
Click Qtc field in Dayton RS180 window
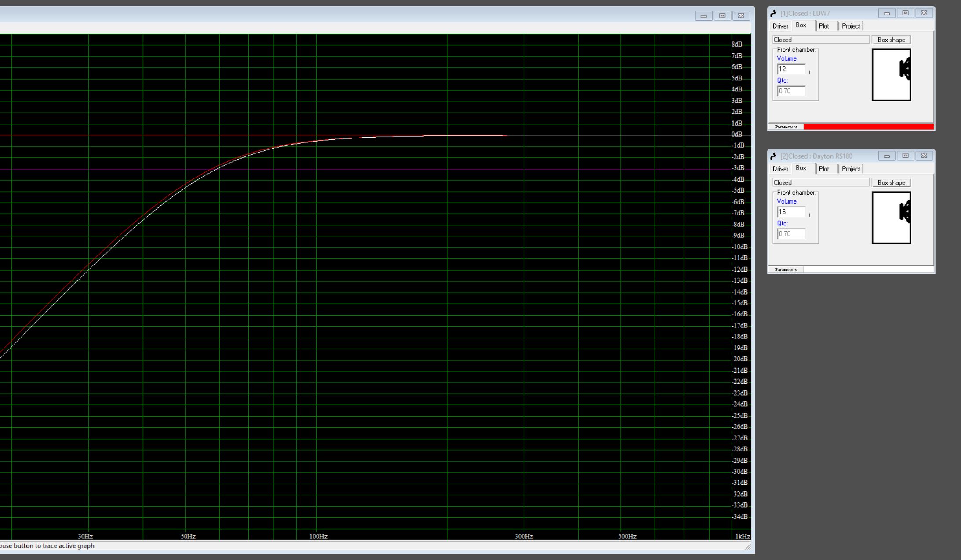click(x=791, y=234)
